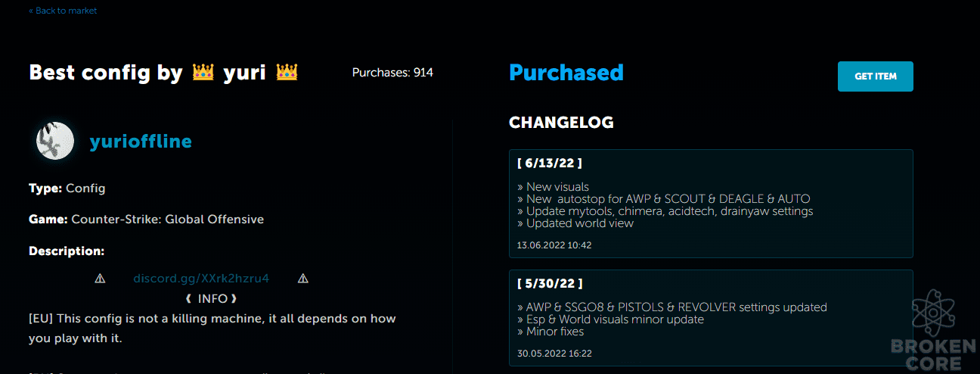Click the yurioffline avatar image
Screen dimensions: 980x374
point(54,142)
